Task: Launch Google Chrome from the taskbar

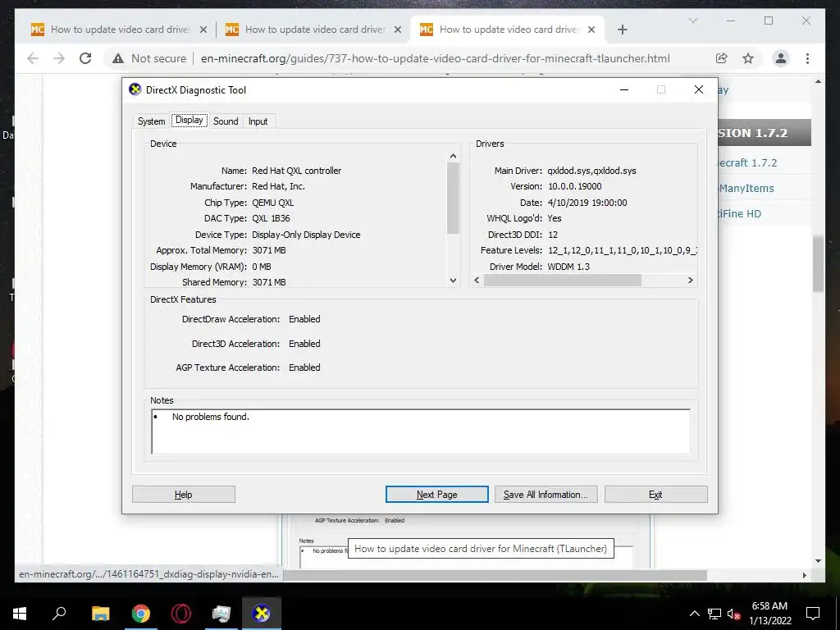Action: pyautogui.click(x=141, y=614)
